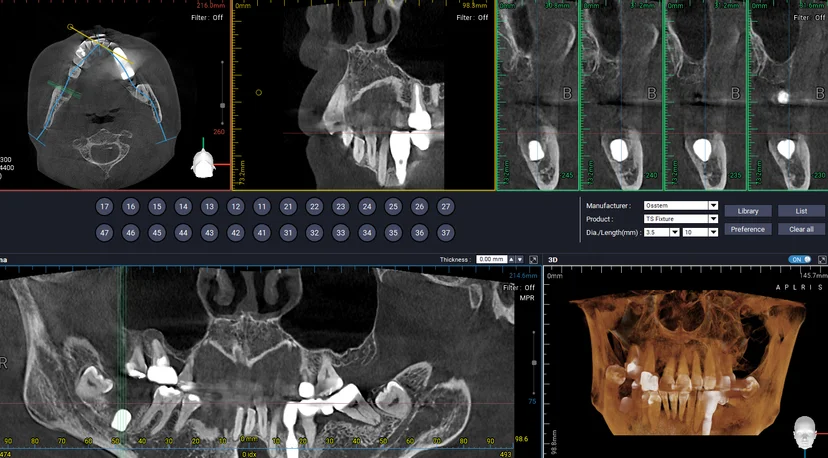This screenshot has width=828, height=458.
Task: Open implant Preference settings
Action: 748,229
